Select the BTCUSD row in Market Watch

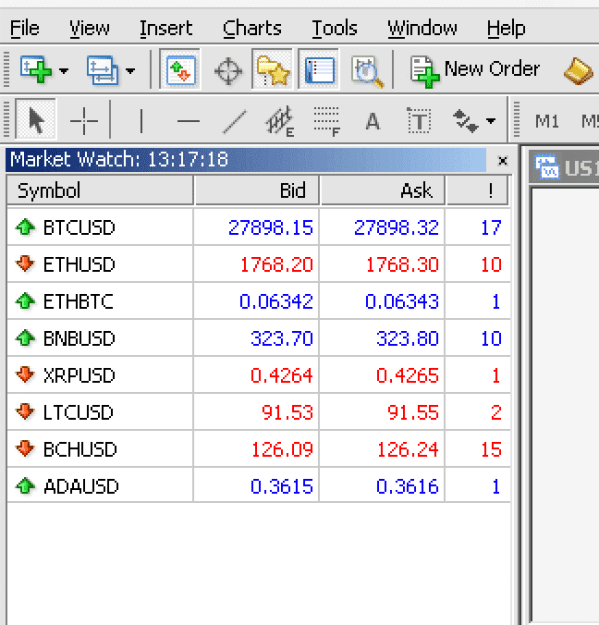coord(258,227)
